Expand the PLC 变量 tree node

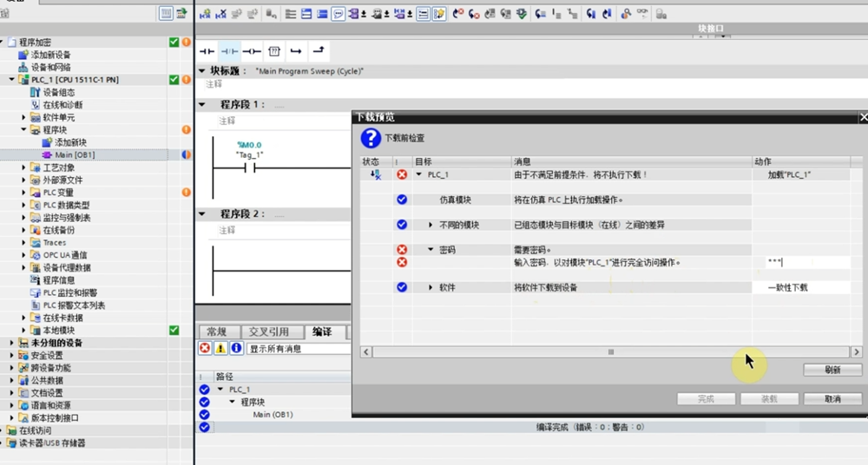(24, 192)
